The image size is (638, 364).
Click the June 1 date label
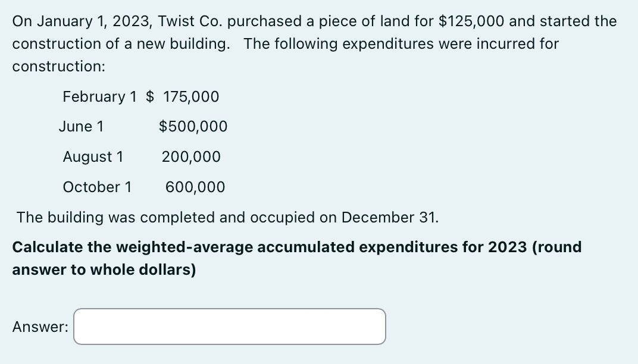(x=81, y=126)
